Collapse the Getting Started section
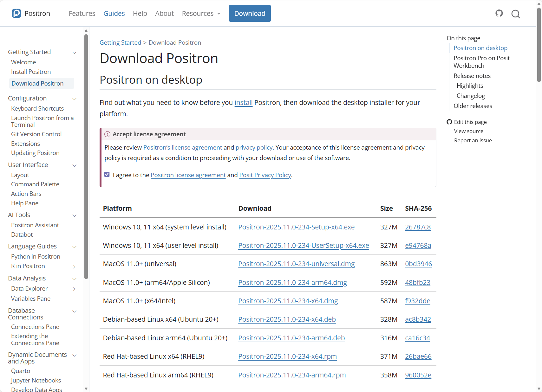The image size is (542, 392). 75,53
